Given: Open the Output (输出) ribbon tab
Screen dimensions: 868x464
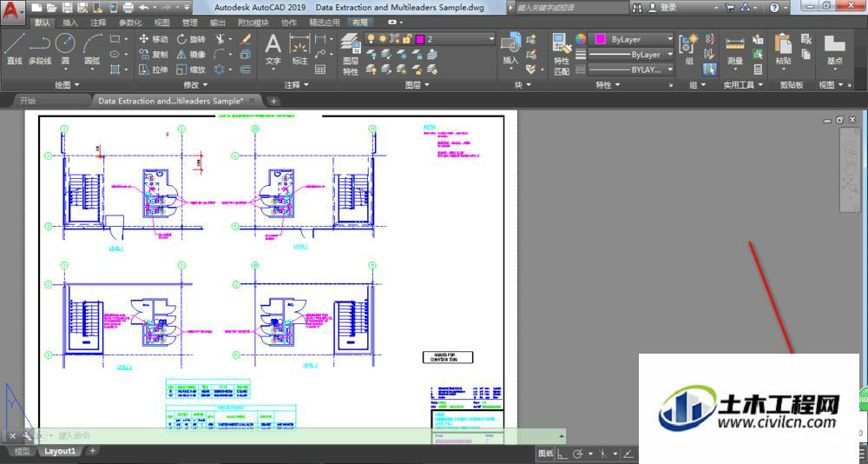Looking at the screenshot, I should point(218,23).
